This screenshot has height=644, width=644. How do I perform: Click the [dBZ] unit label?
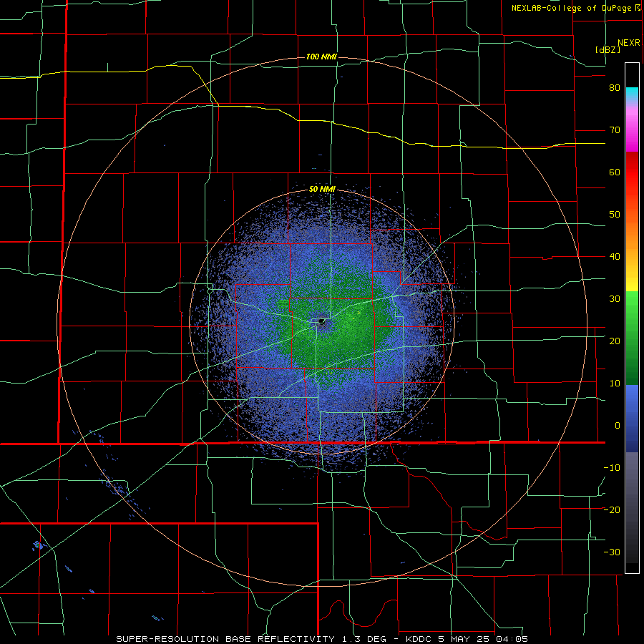(x=608, y=49)
